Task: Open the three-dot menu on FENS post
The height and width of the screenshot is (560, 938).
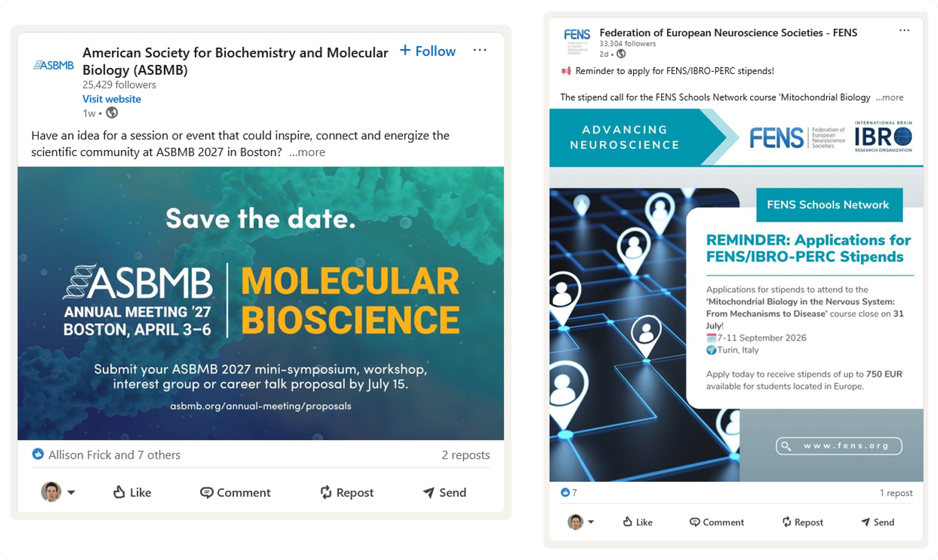Action: (904, 30)
